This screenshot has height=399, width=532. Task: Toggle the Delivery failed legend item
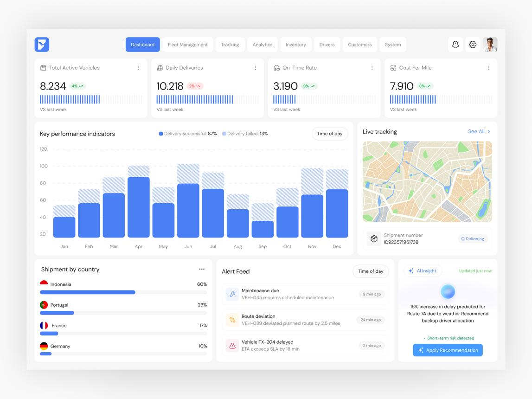(x=244, y=134)
